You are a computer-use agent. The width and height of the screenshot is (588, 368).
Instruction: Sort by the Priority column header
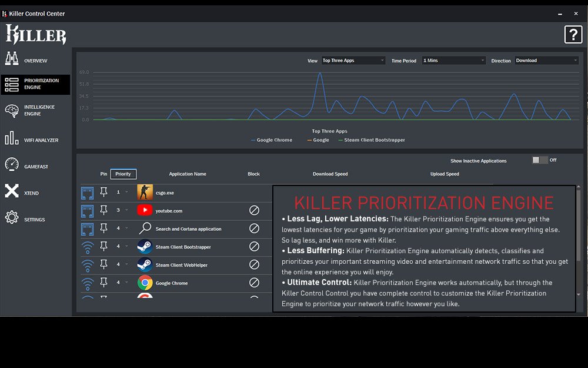(123, 174)
